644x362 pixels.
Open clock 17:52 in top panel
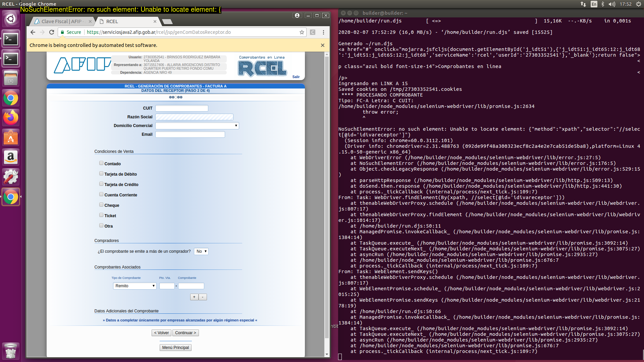626,4
